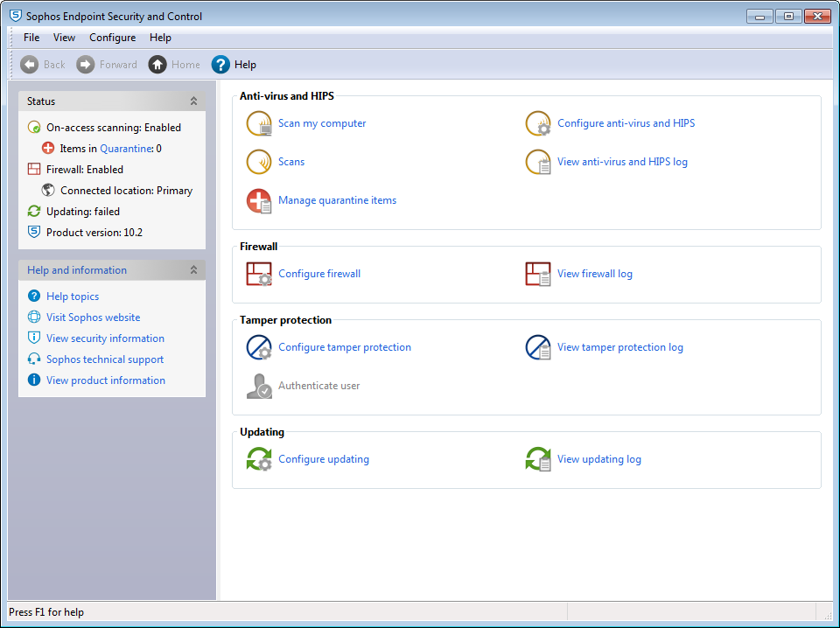Image resolution: width=840 pixels, height=628 pixels.
Task: Click the View firewall log icon
Action: tap(538, 275)
